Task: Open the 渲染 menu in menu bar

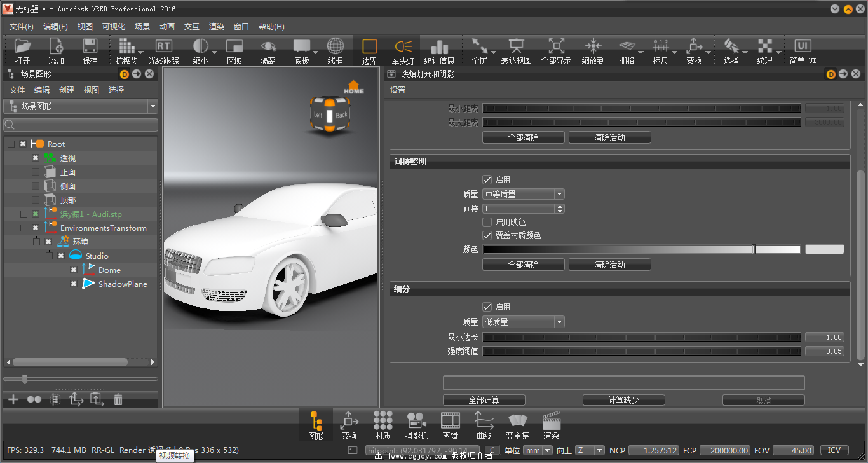Action: pyautogui.click(x=217, y=27)
